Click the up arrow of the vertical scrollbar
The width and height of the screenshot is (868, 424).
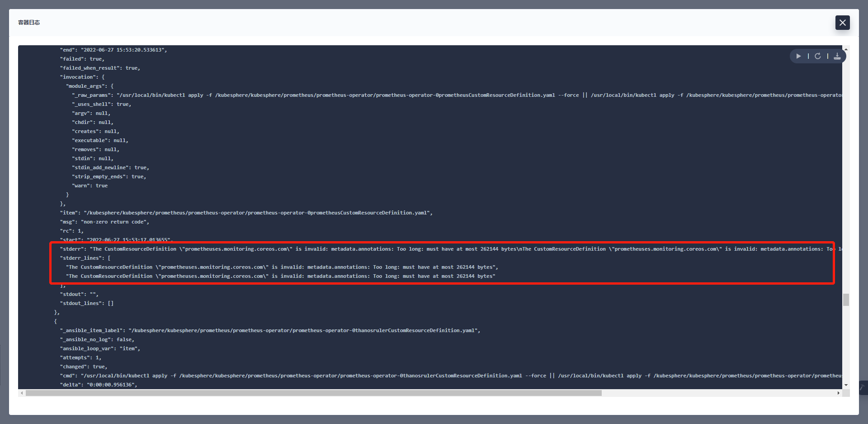[845, 50]
